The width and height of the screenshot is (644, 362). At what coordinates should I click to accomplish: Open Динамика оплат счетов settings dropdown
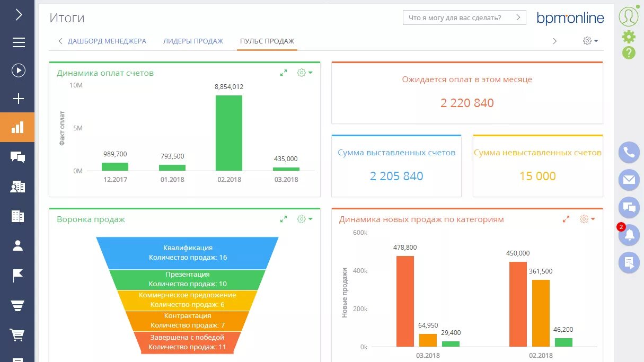305,73
